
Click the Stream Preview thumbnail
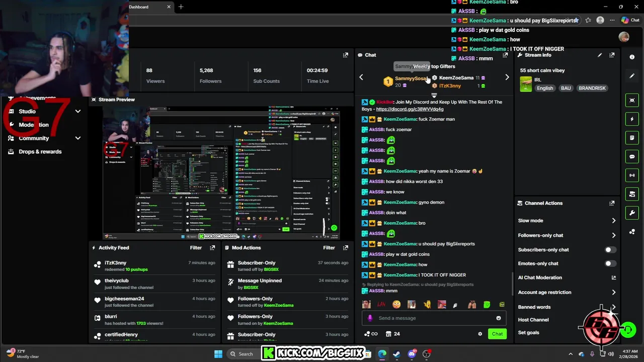coord(221,172)
